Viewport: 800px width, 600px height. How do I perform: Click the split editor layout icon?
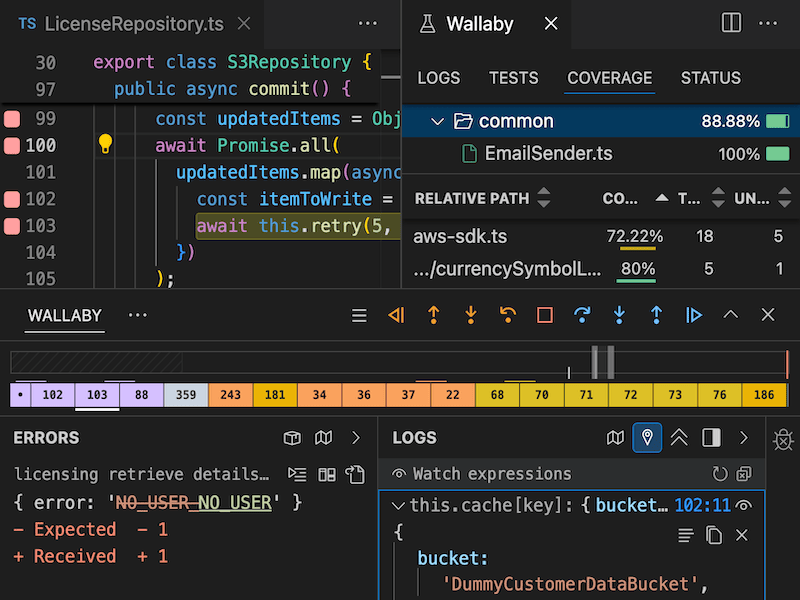pyautogui.click(x=731, y=23)
